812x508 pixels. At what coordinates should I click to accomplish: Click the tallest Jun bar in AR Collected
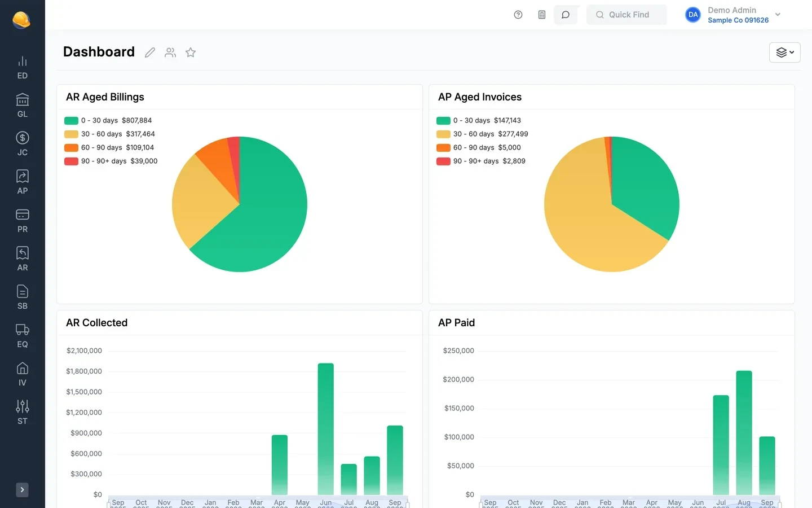click(x=326, y=429)
